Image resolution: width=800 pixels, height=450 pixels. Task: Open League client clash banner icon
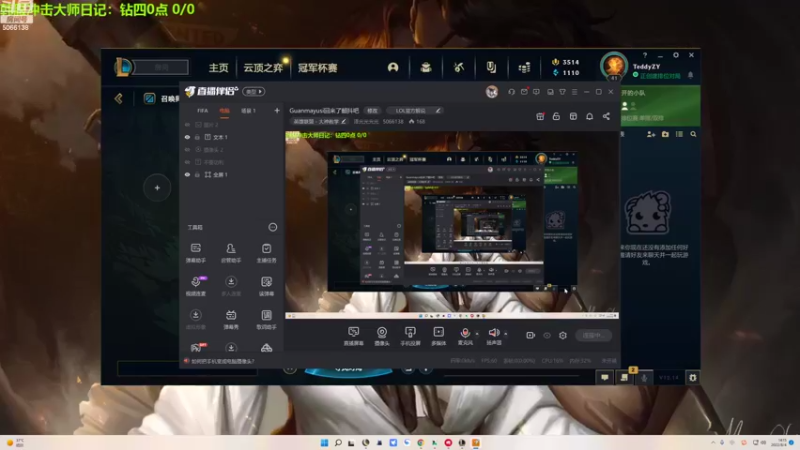[x=491, y=67]
